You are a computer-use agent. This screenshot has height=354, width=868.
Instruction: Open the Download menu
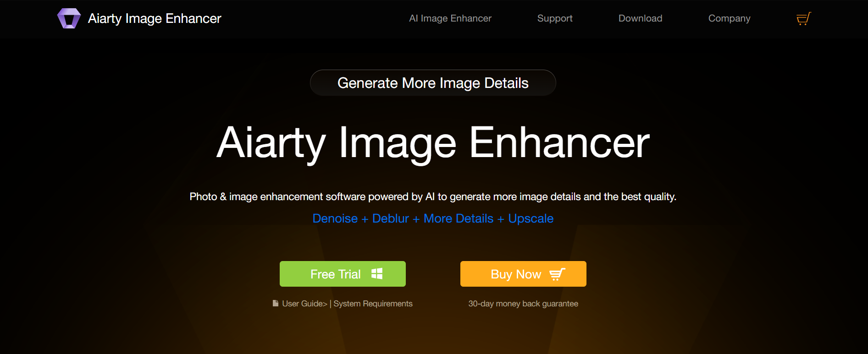[640, 18]
